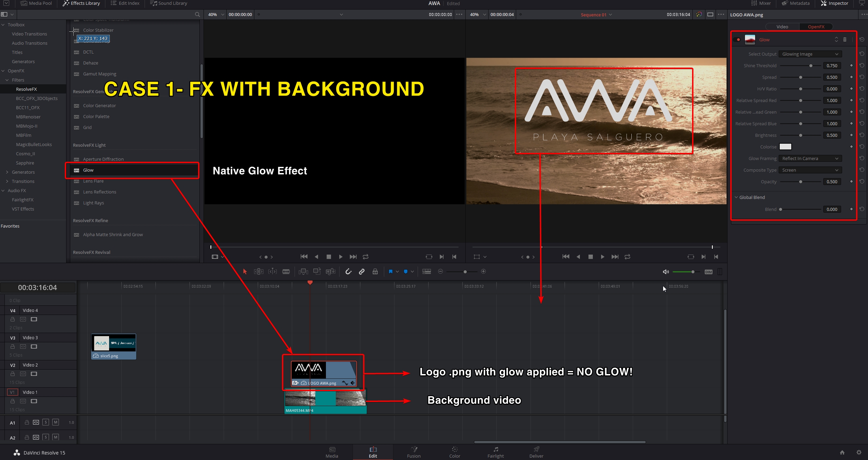
Task: Show the Mixer panel
Action: coord(761,3)
